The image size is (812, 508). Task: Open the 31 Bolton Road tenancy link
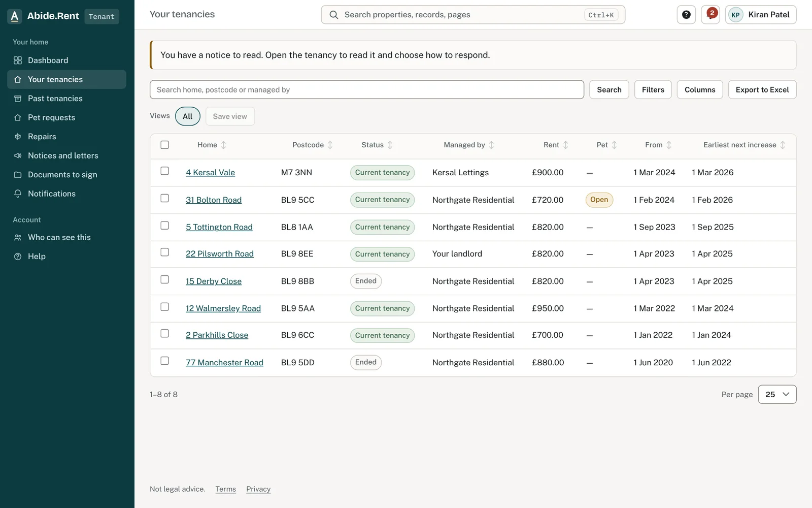pos(214,200)
